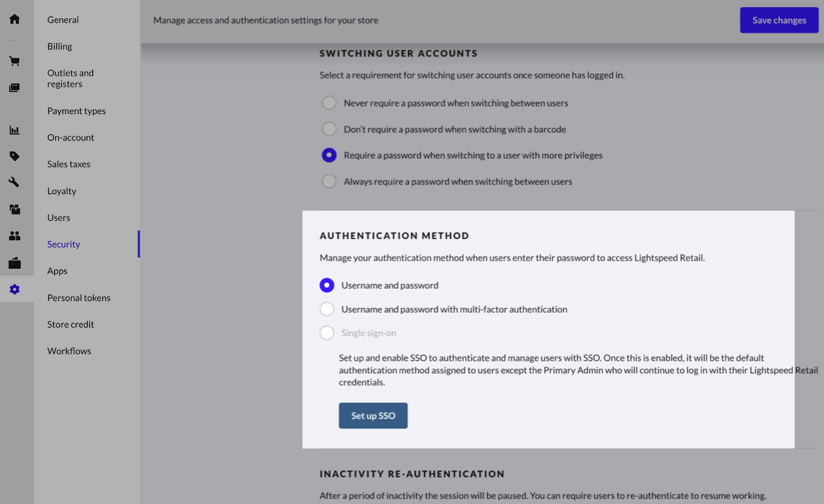Click the Set up SSO button
The image size is (824, 504).
373,415
